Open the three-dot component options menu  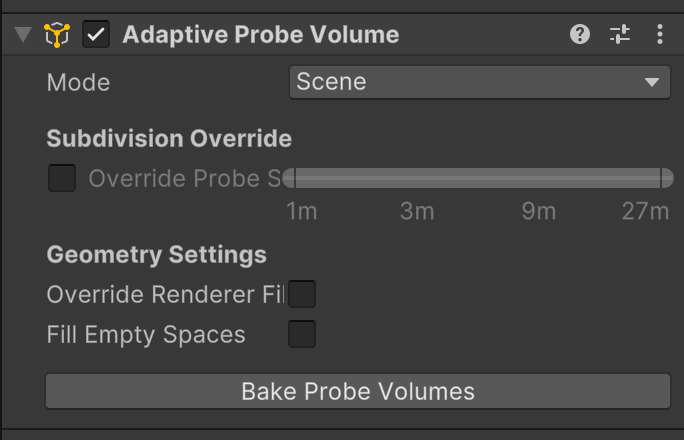pos(660,35)
